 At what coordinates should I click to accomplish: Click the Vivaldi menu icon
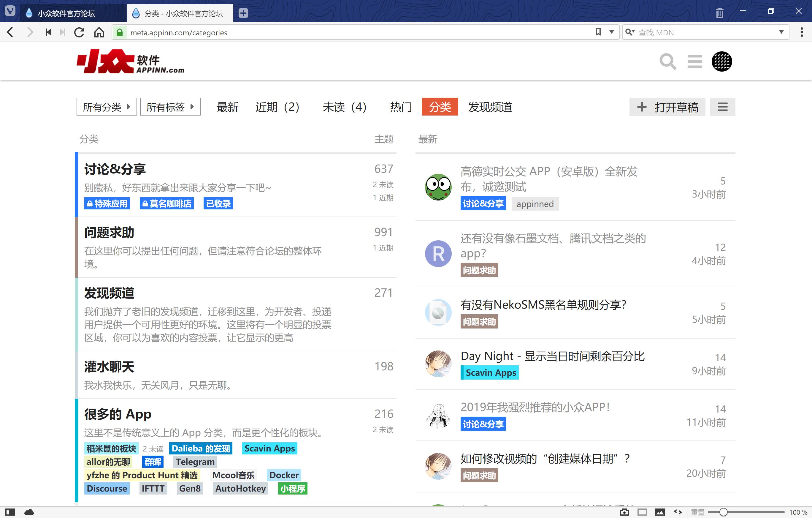click(x=10, y=11)
